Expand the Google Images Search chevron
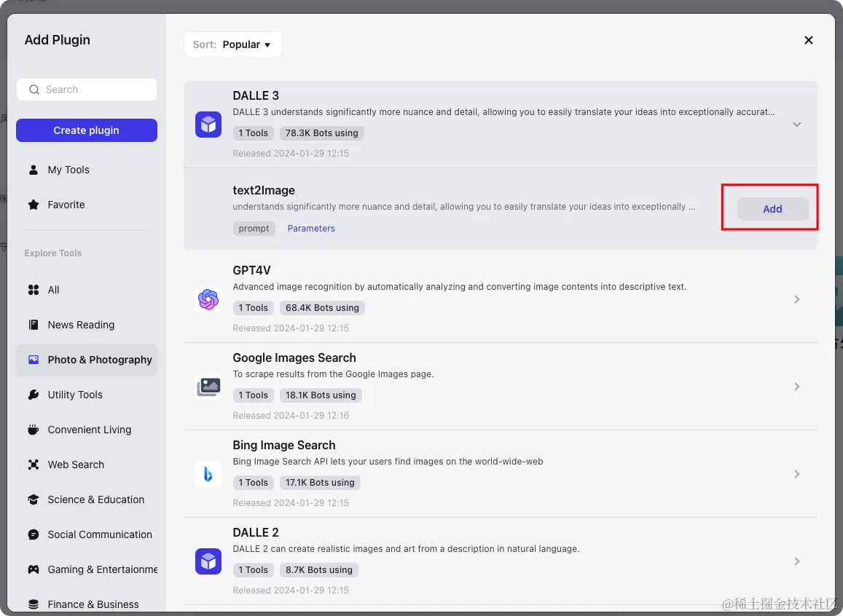 (797, 387)
